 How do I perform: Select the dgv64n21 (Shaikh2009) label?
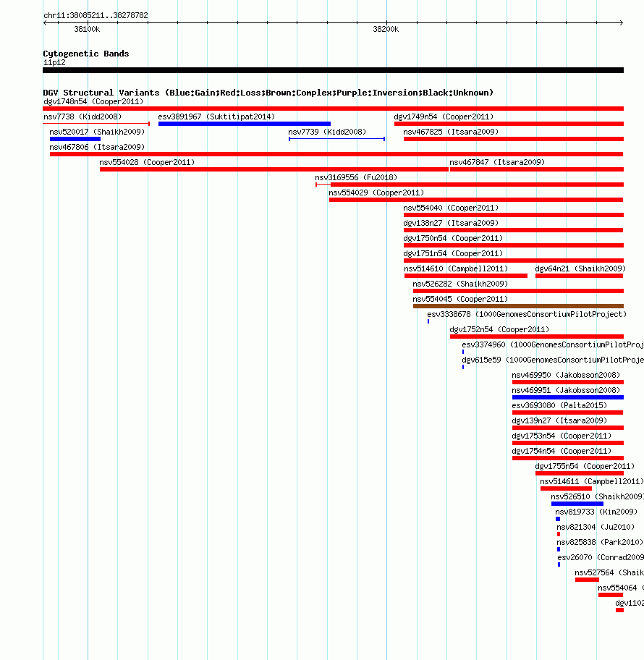coord(580,268)
